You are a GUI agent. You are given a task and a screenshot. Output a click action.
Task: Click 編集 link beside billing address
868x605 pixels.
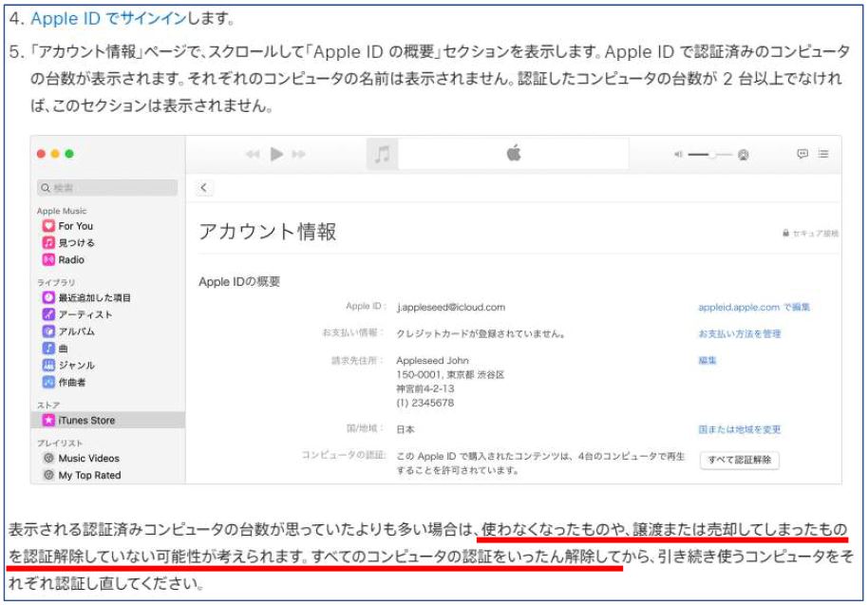point(707,360)
